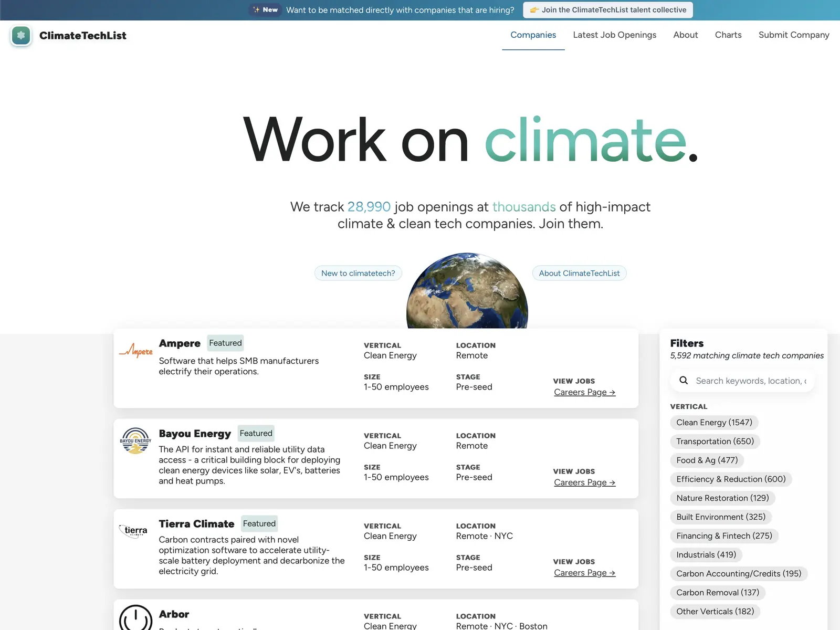Click ClimateTechList site title
Screen dimensions: 840x630
83,36
